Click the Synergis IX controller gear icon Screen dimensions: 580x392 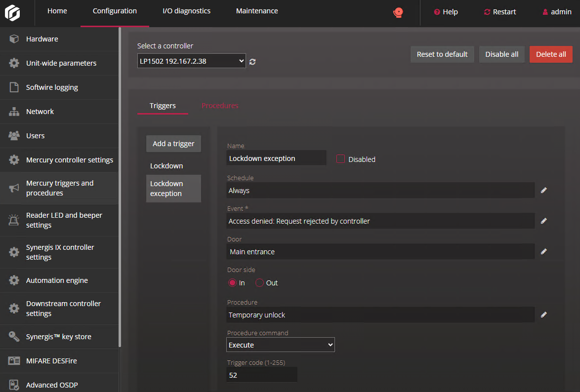pyautogui.click(x=14, y=252)
